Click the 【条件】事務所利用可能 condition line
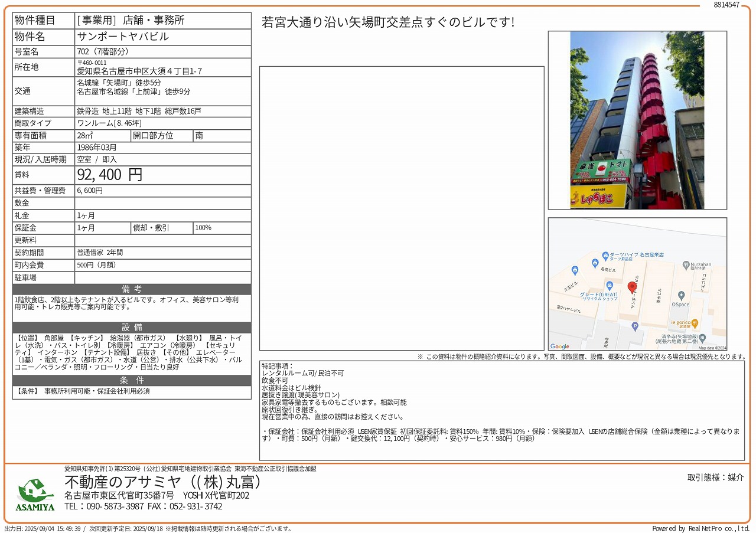756x533 pixels. pyautogui.click(x=83, y=391)
